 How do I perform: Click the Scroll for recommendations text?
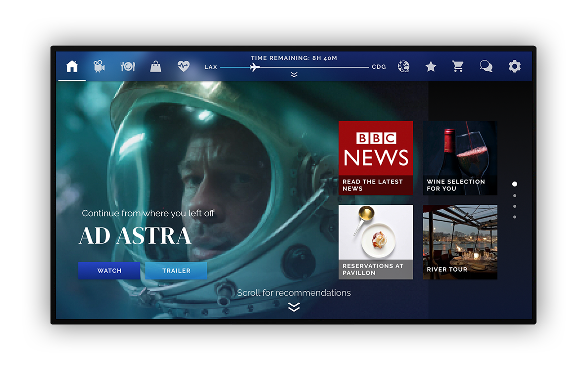tap(294, 293)
